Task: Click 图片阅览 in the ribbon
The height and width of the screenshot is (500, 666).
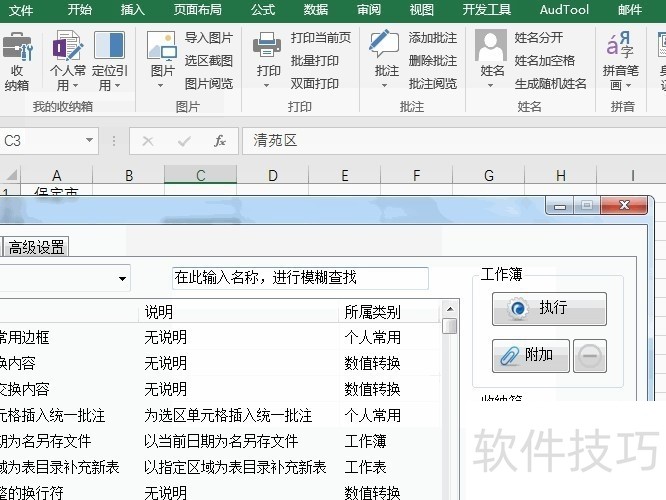Action: tap(209, 84)
